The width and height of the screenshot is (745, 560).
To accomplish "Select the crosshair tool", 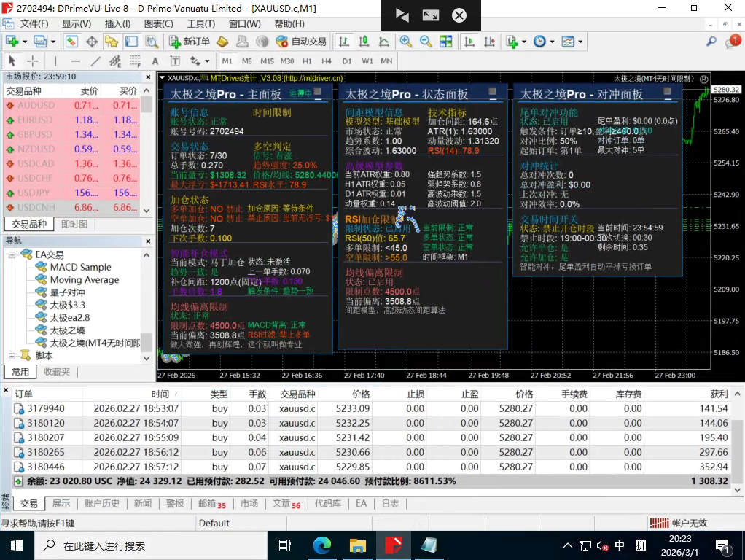I will (x=32, y=61).
